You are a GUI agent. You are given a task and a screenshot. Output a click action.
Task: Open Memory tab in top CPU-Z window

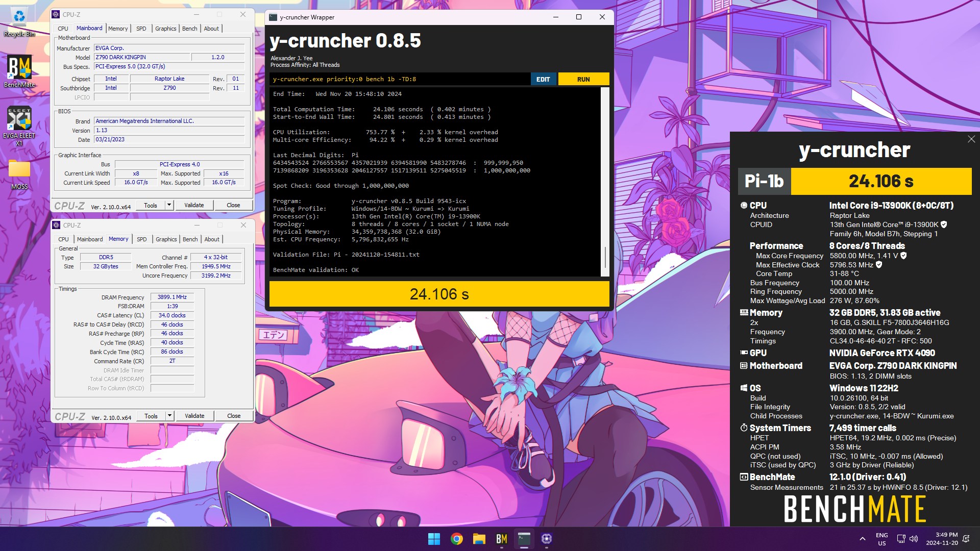pyautogui.click(x=118, y=29)
